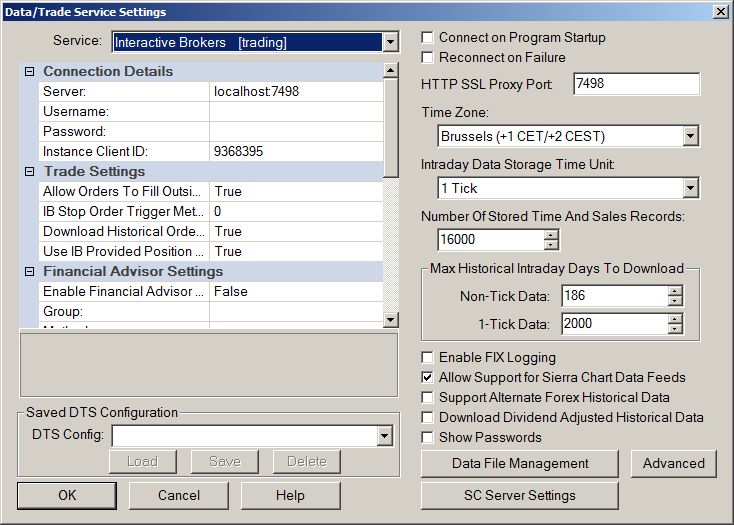The image size is (734, 525).
Task: Open Intraday Data Storage Time Unit dropdown
Action: (x=690, y=188)
